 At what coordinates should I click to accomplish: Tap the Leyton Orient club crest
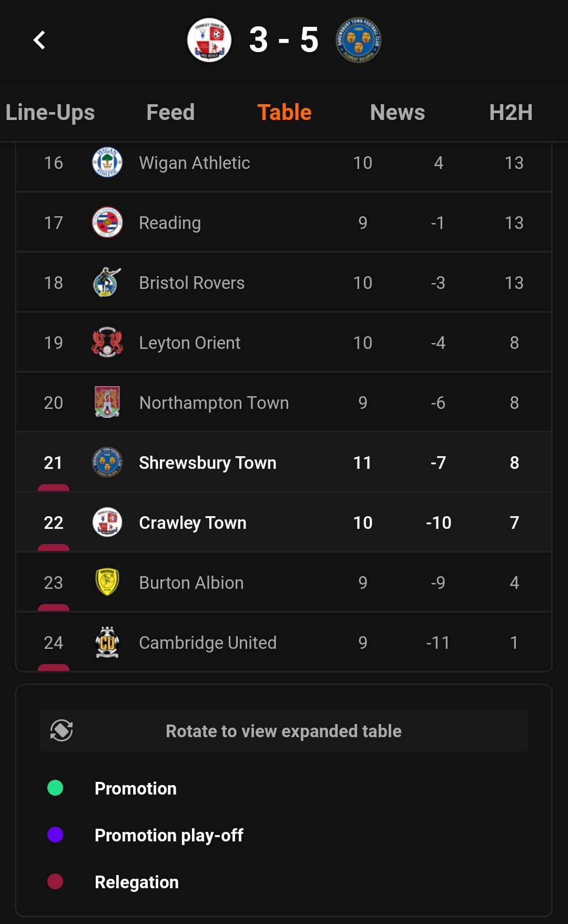pyautogui.click(x=107, y=342)
